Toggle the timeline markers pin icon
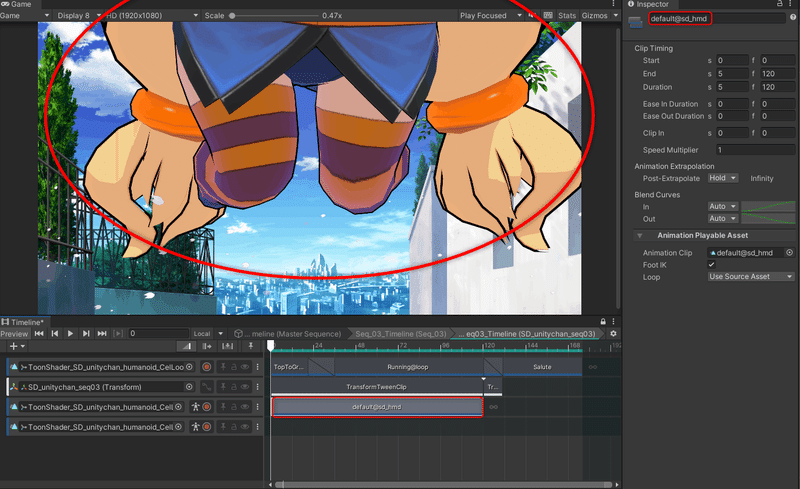 pyautogui.click(x=251, y=346)
